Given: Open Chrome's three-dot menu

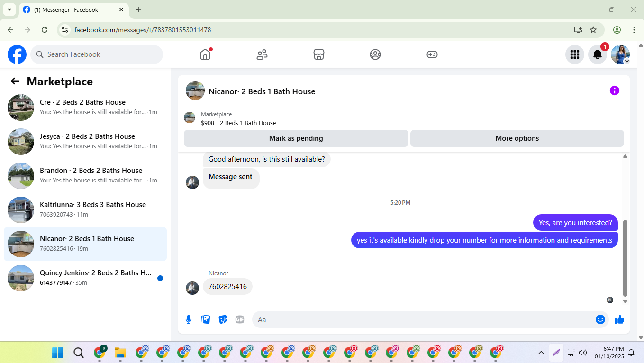Looking at the screenshot, I should pos(634,30).
